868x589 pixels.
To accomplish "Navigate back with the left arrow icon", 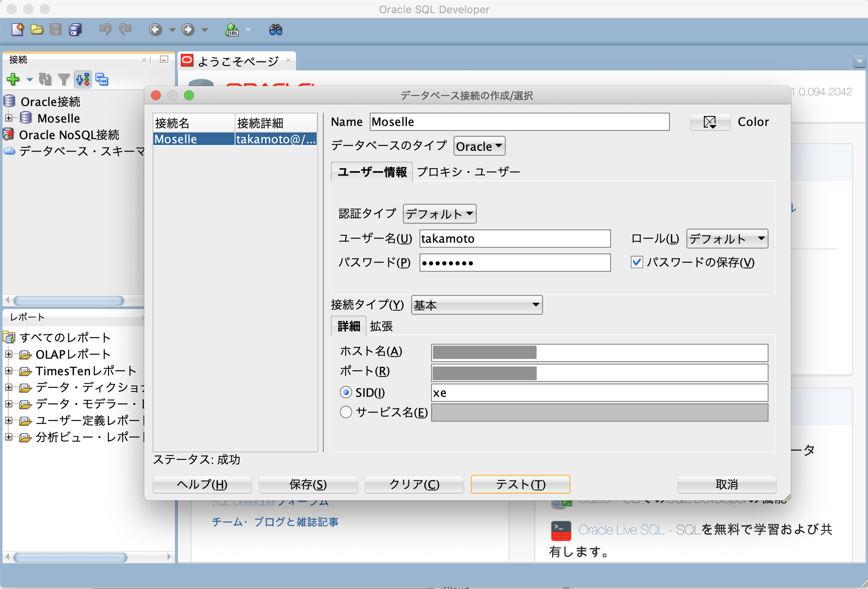I will click(x=155, y=30).
